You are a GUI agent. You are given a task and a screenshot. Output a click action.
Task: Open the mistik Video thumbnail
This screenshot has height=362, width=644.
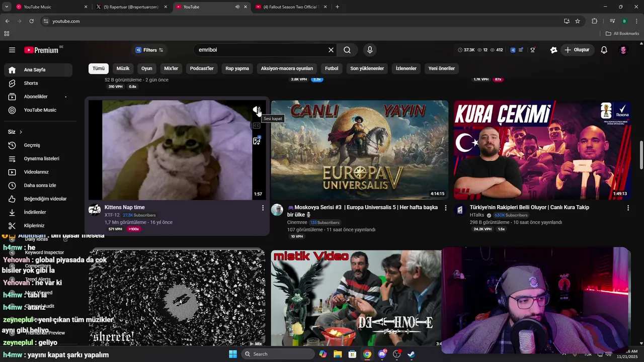coord(356,298)
